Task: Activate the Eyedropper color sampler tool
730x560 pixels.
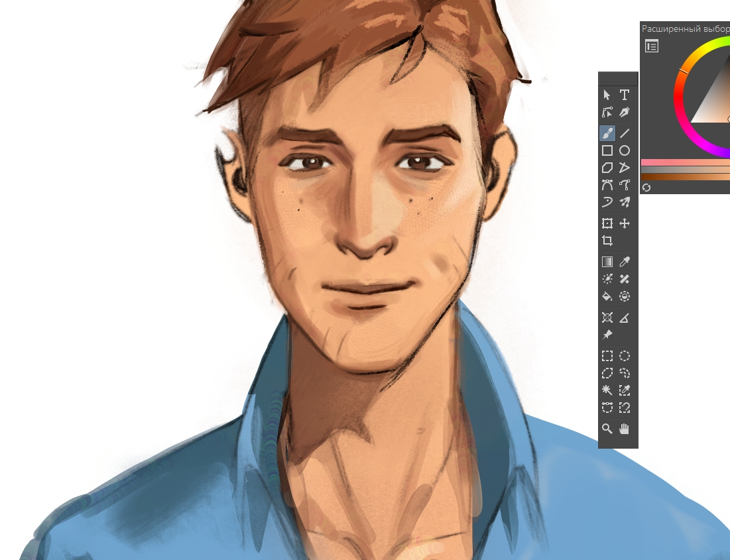Action: [625, 262]
